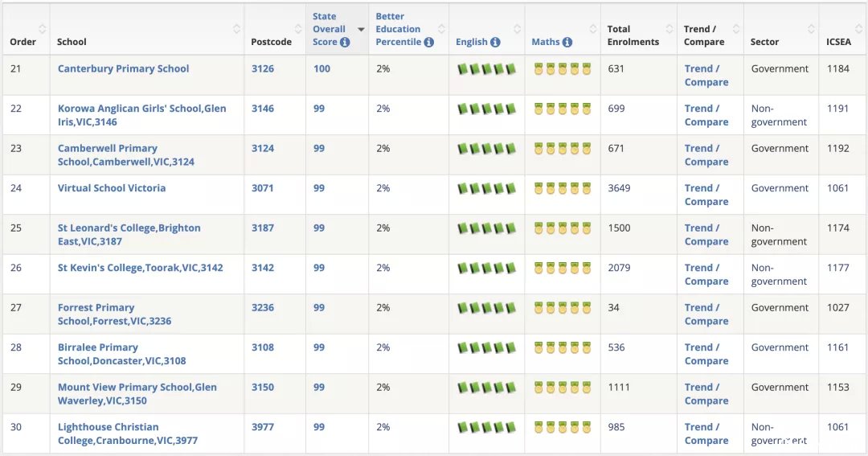Screen dimensions: 868x456
Task: Select order number 25 cell
Action: [16, 228]
